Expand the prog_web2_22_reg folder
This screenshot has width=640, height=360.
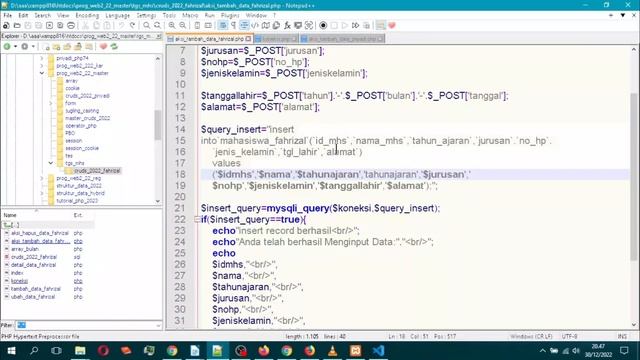pyautogui.click(x=42, y=178)
